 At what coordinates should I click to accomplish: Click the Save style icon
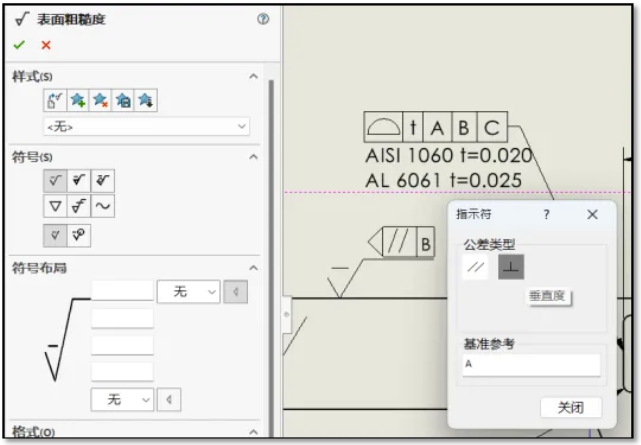click(123, 100)
